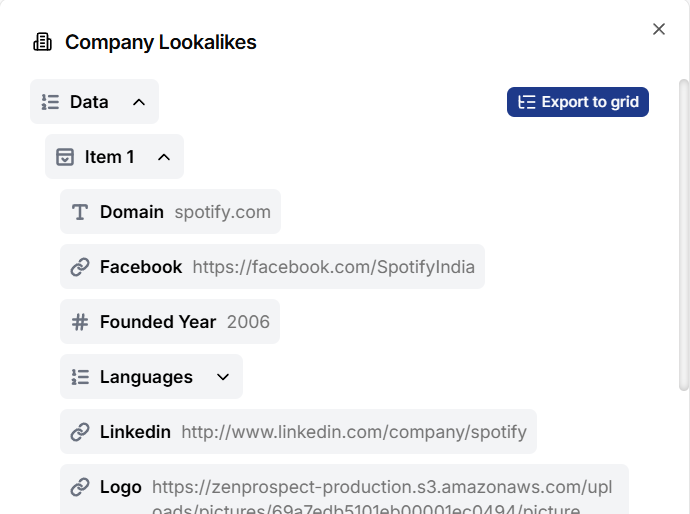Viewport: 690px width, 514px height.
Task: Click the Item 1 archive icon
Action: click(x=65, y=157)
